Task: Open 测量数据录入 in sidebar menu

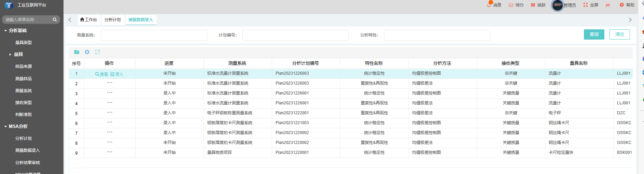Action: coord(28,150)
